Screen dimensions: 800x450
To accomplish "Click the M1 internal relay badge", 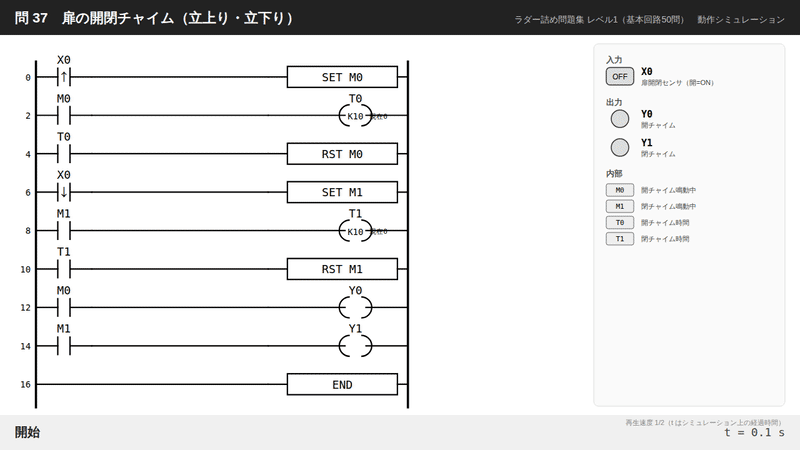I will tap(619, 206).
